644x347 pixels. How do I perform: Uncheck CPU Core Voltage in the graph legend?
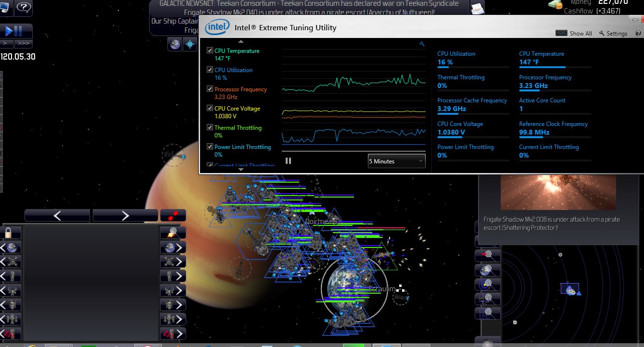pyautogui.click(x=210, y=108)
